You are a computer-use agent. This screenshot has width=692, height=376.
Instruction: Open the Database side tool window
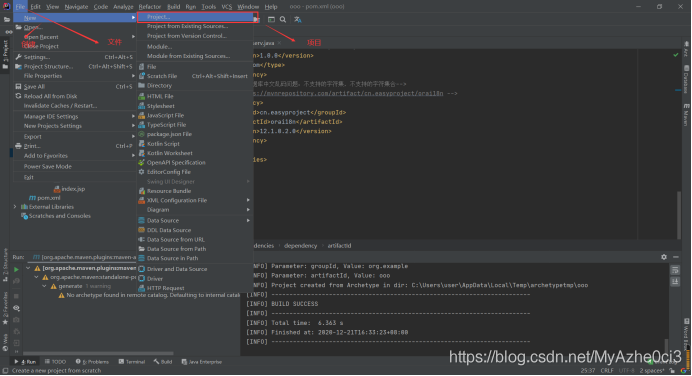[686, 80]
